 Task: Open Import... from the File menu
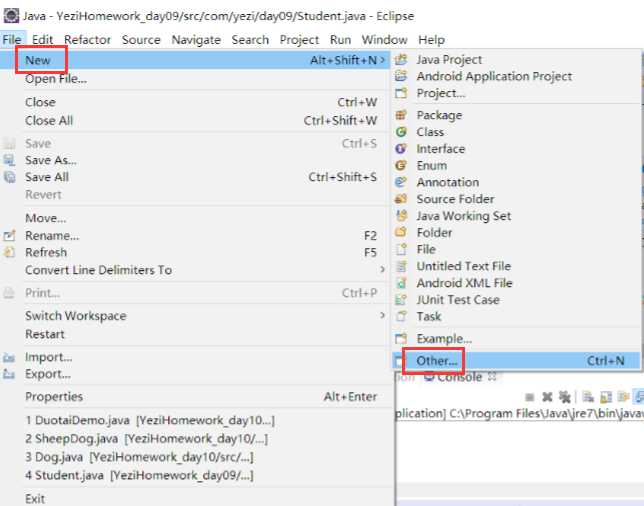195,357
